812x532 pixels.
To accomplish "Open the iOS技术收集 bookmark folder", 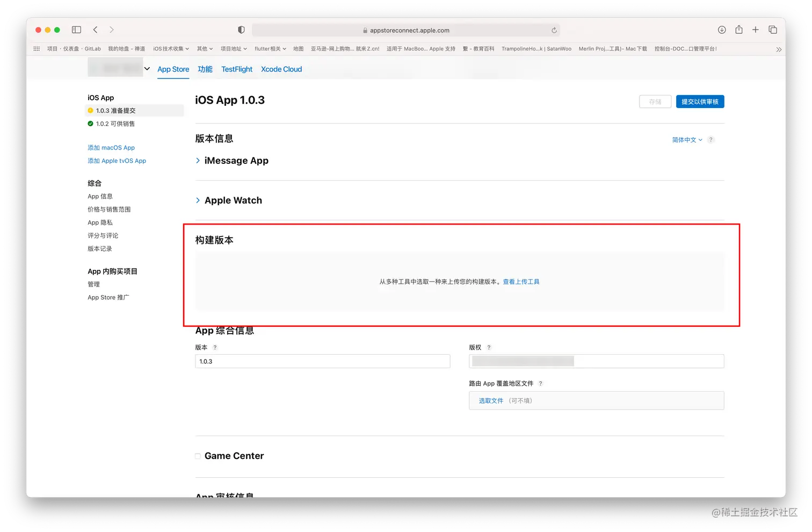I will [x=171, y=48].
